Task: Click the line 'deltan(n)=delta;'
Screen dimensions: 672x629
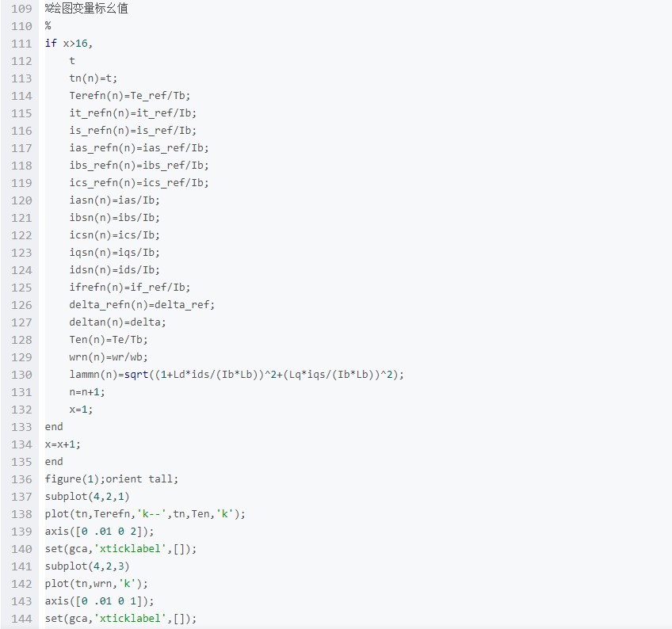Action: click(x=117, y=322)
